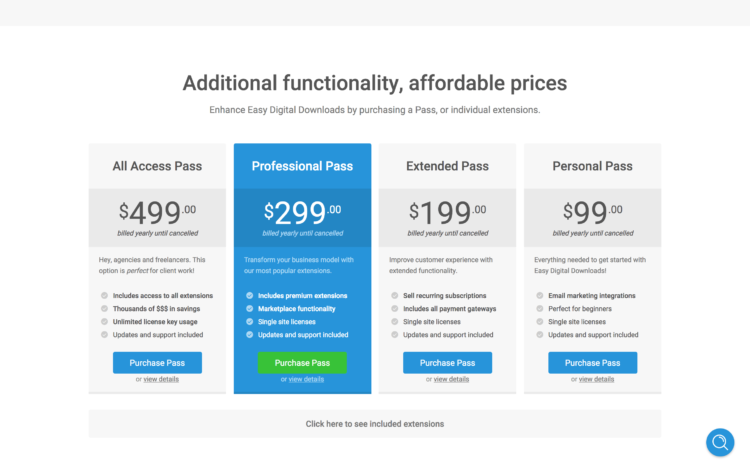Click check icon beside Thousands of $$$ in savings
The image size is (750, 469).
(x=104, y=309)
